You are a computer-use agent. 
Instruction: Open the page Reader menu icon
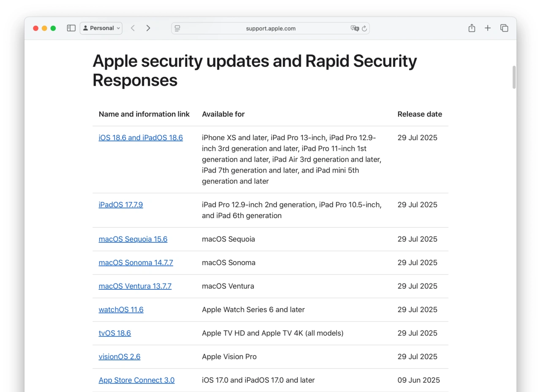coord(178,28)
